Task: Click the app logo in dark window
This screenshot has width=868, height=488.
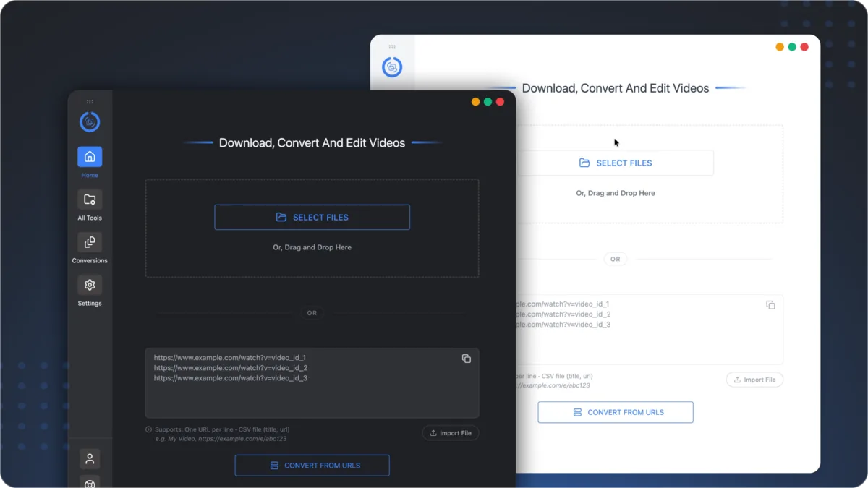Action: (90, 122)
